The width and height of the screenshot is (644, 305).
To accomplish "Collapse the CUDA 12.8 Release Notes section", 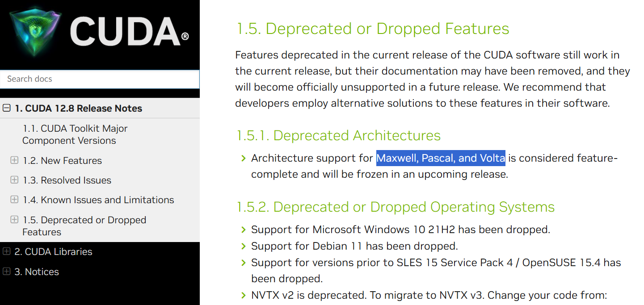I will pyautogui.click(x=7, y=108).
